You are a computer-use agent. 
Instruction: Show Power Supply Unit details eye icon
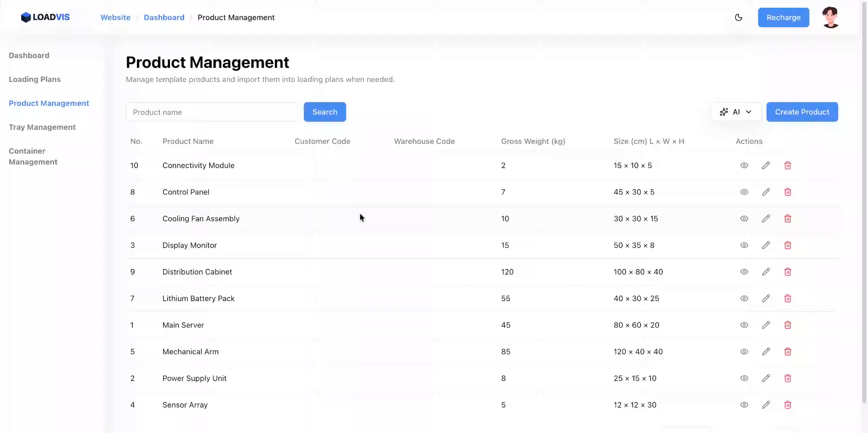tap(744, 378)
